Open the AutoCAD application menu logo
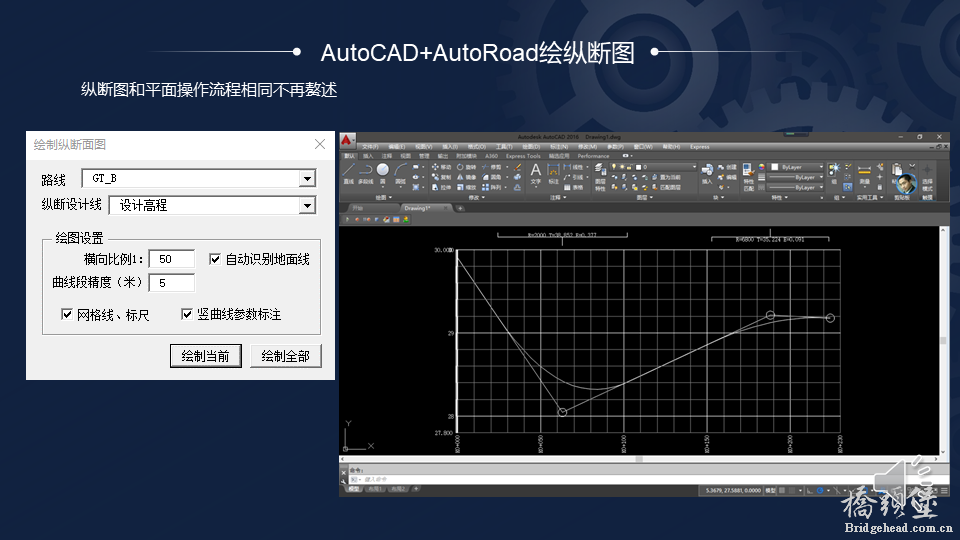This screenshot has width=960, height=540. 346,140
